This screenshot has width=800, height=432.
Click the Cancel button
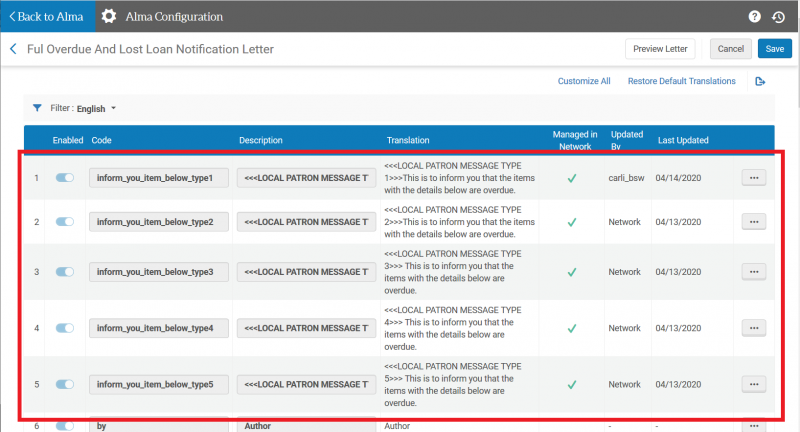click(x=731, y=49)
